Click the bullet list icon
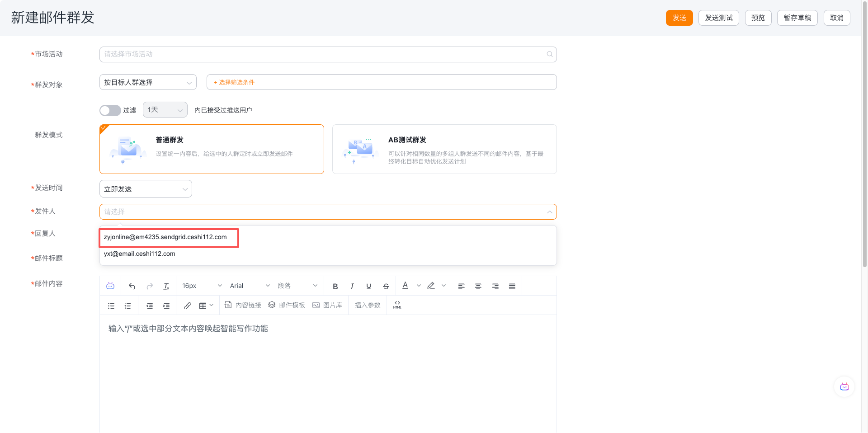 (111, 305)
